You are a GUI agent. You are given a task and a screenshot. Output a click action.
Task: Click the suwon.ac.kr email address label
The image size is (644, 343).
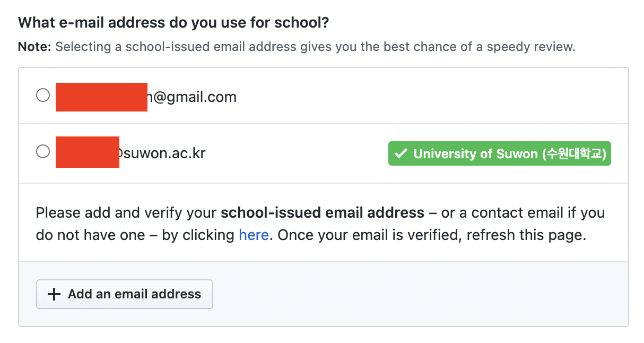tap(163, 153)
